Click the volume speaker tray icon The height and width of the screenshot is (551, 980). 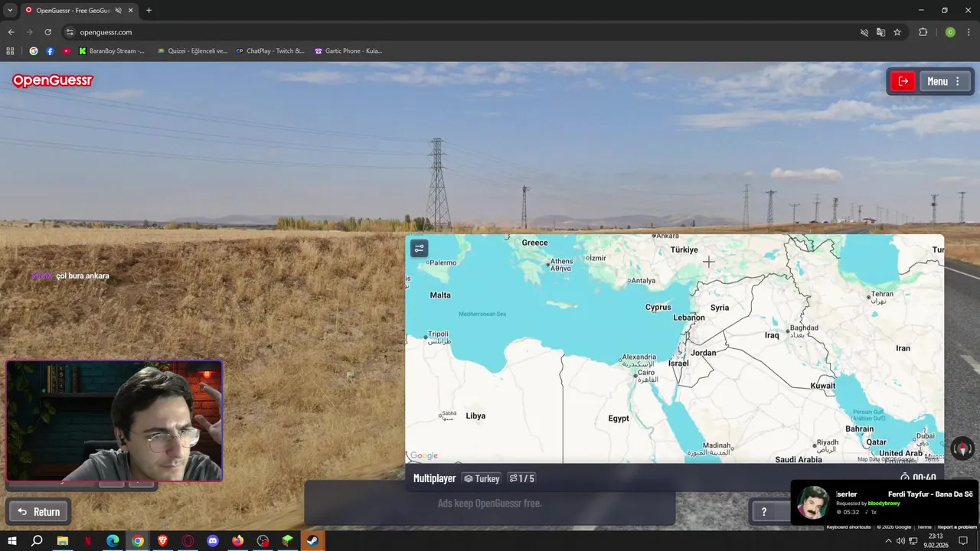pyautogui.click(x=900, y=541)
